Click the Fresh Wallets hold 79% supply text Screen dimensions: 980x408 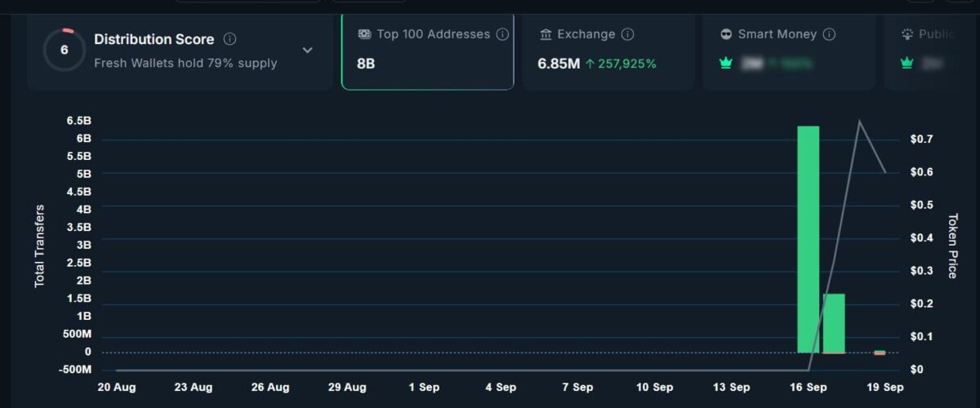pos(185,63)
